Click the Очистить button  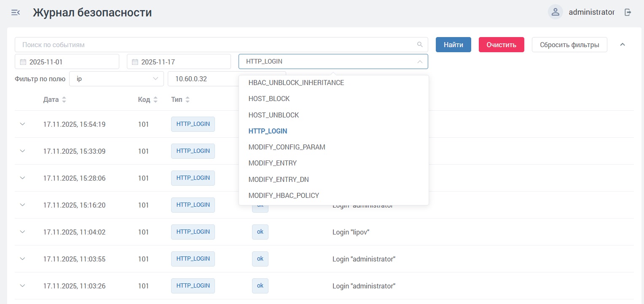502,45
